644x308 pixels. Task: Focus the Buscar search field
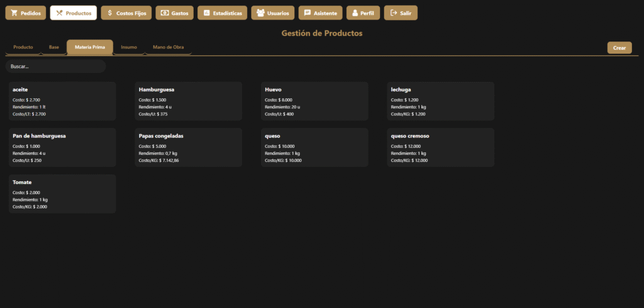[55, 66]
